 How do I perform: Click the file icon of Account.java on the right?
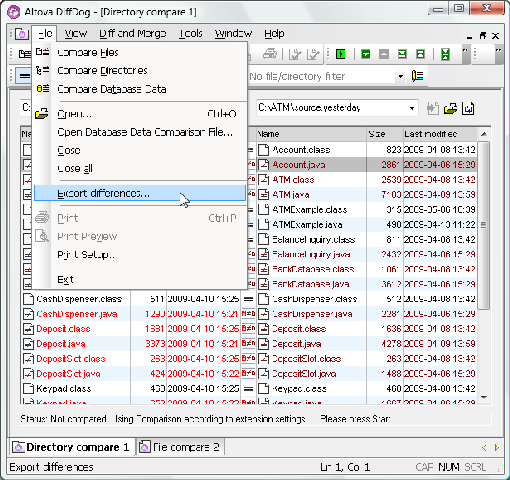[x=263, y=165]
